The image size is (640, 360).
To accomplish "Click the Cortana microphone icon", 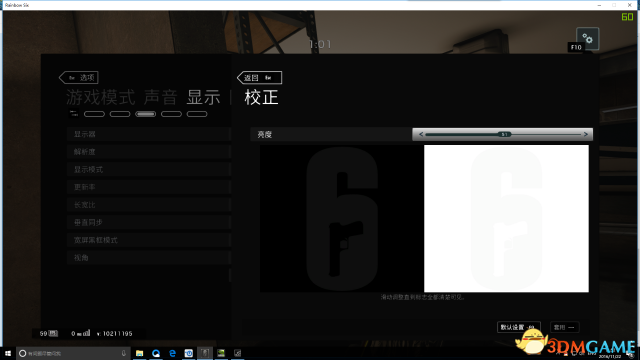I will pyautogui.click(x=124, y=353).
